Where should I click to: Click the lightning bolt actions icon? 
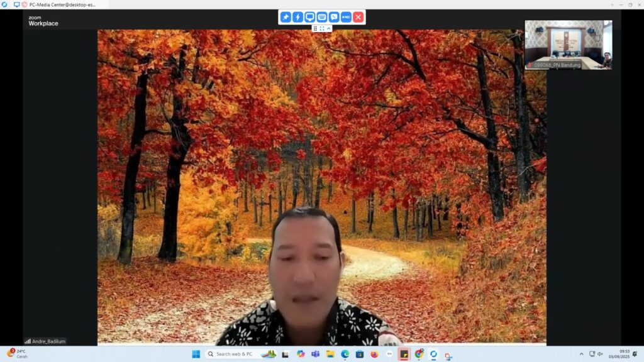tap(297, 17)
